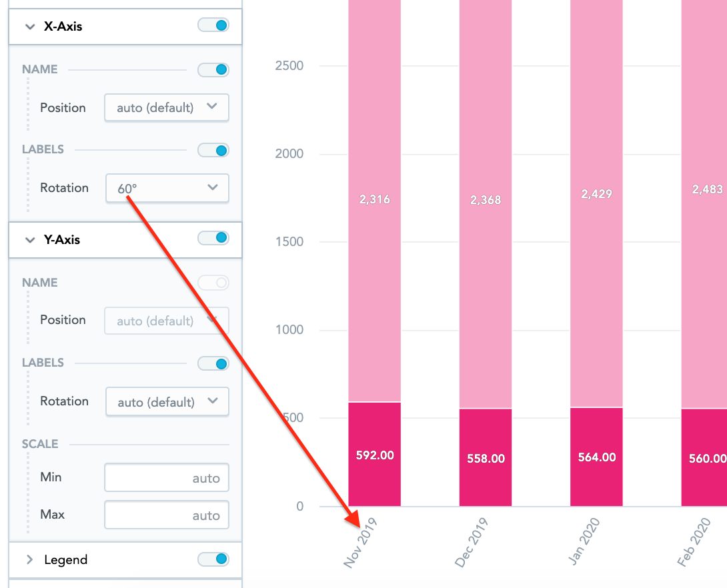The image size is (727, 588).
Task: Open X-Axis name Position dropdown
Action: pyautogui.click(x=167, y=107)
